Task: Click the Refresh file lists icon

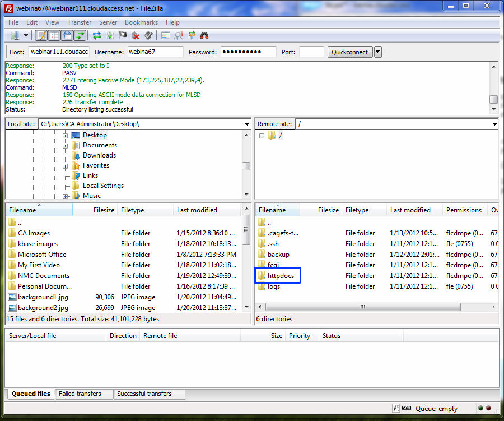Action: [97, 35]
